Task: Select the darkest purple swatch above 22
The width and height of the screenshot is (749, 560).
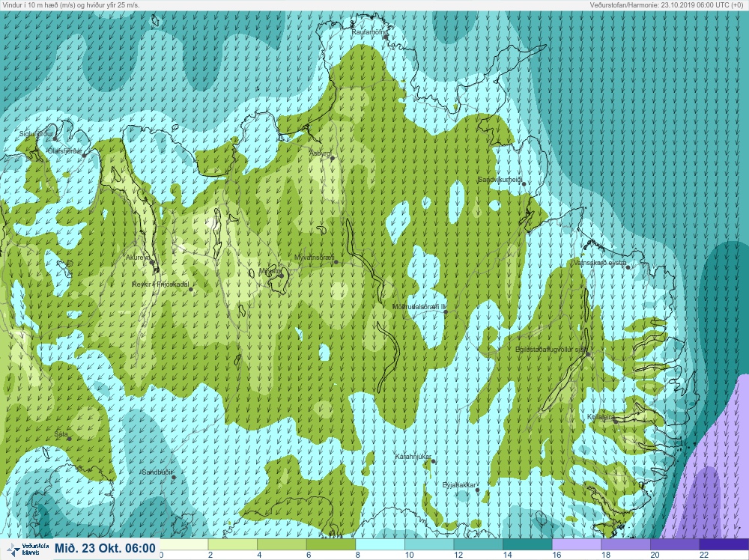Action: tap(724, 544)
